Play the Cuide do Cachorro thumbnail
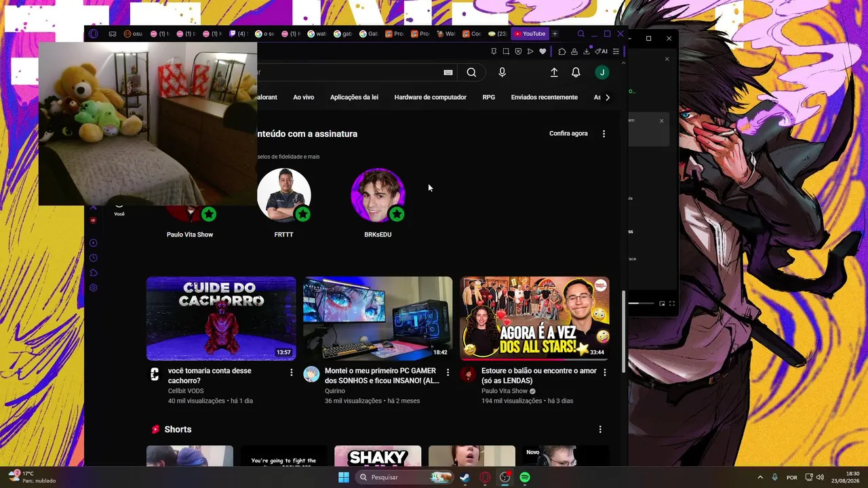Viewport: 868px width, 488px height. 221,319
